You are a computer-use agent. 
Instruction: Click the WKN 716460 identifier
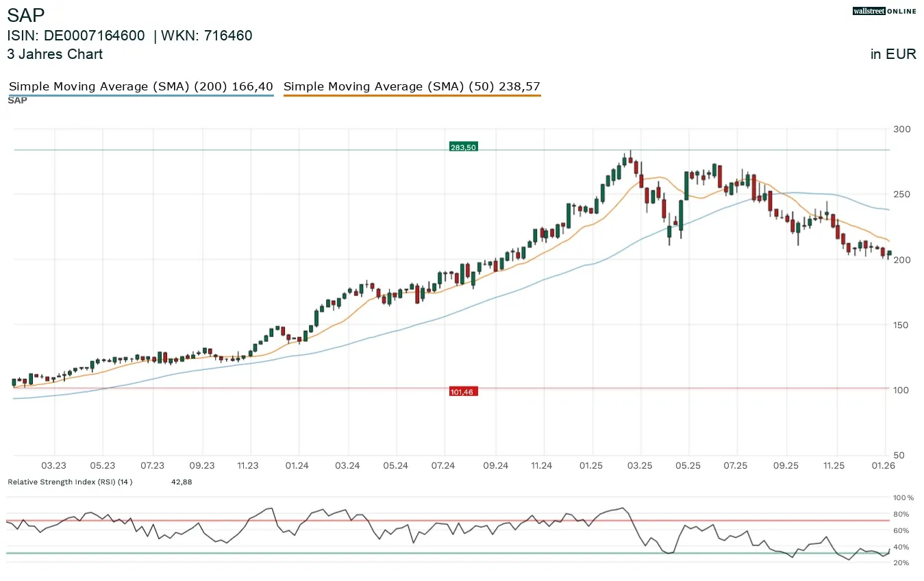(x=208, y=36)
